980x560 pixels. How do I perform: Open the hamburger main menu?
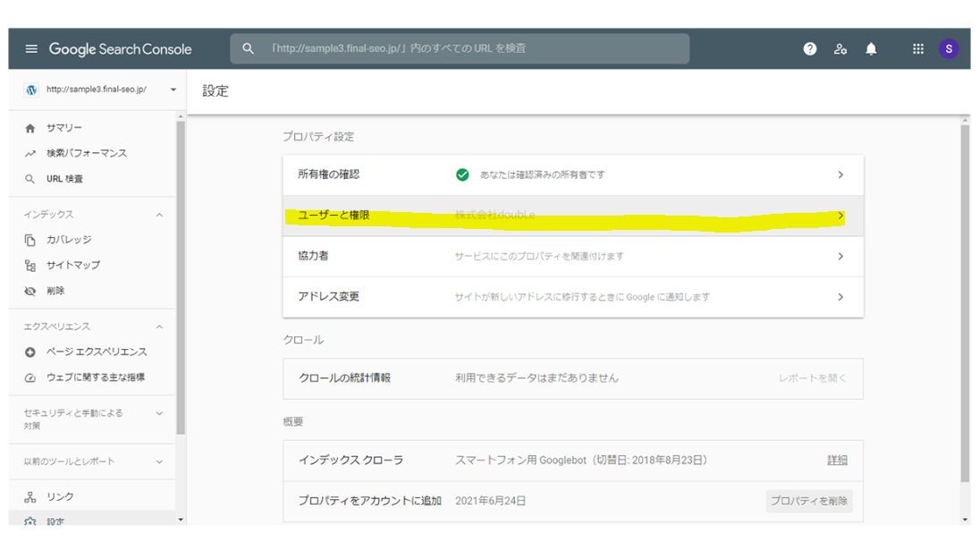[31, 49]
